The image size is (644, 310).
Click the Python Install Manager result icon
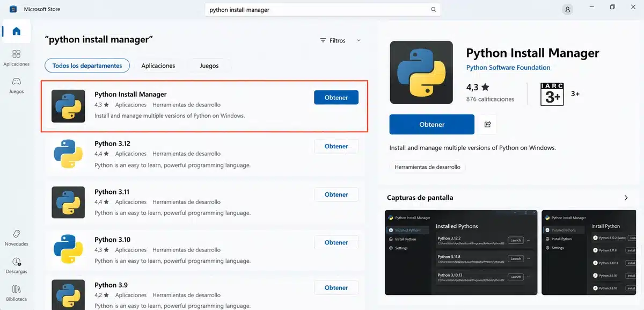pyautogui.click(x=68, y=106)
